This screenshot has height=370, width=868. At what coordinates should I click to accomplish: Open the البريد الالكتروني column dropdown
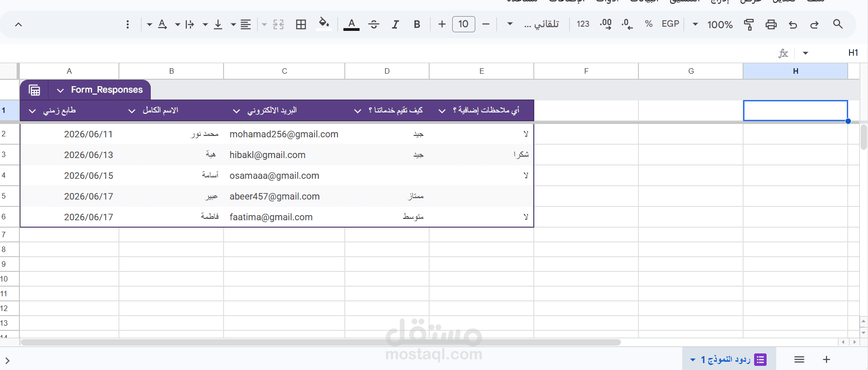click(x=236, y=111)
